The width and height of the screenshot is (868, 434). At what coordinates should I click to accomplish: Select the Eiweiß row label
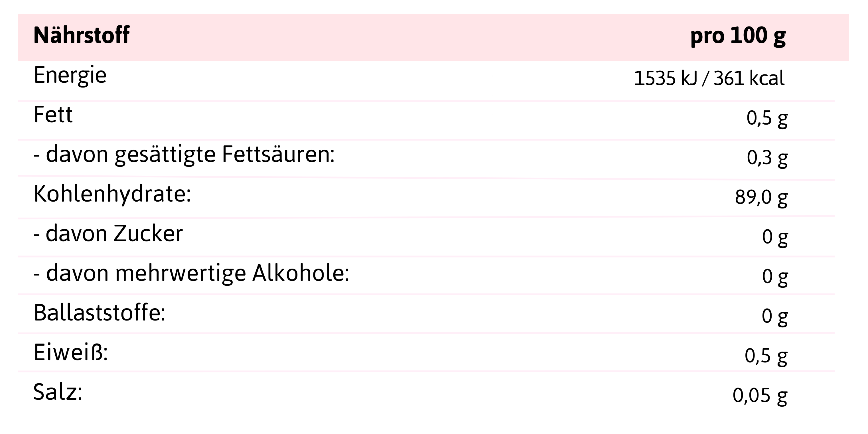(x=71, y=353)
